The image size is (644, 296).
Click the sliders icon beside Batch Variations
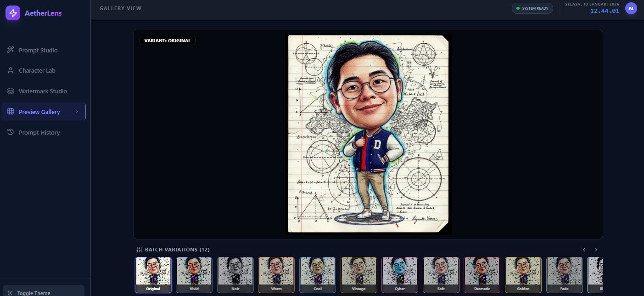point(140,250)
